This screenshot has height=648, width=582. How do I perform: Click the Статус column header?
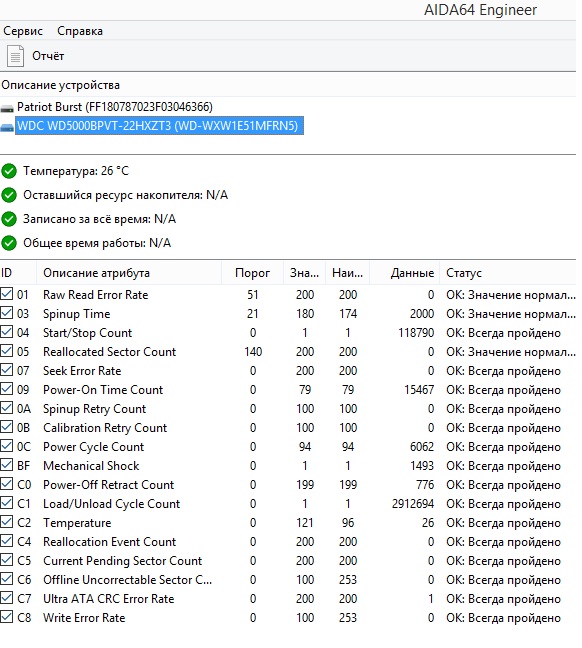tap(464, 273)
